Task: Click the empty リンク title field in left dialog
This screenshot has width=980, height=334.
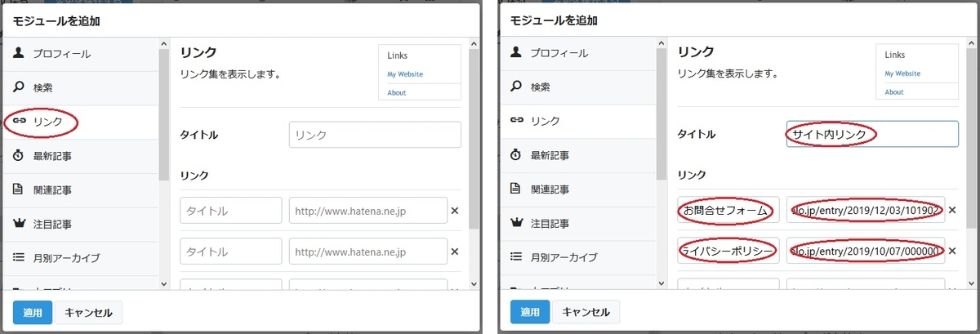Action: (375, 135)
